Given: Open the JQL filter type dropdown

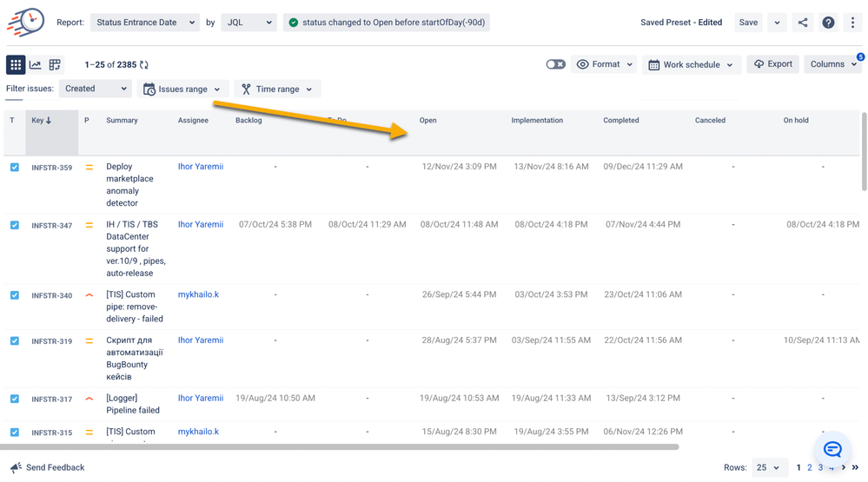Looking at the screenshot, I should click(248, 23).
